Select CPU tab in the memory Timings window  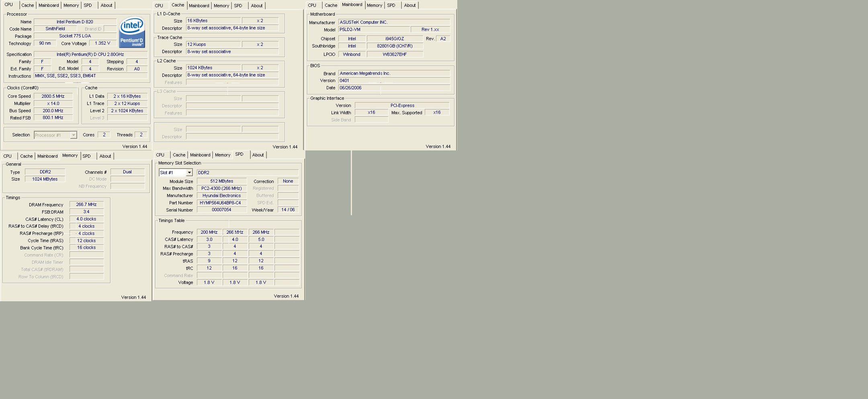(8, 156)
